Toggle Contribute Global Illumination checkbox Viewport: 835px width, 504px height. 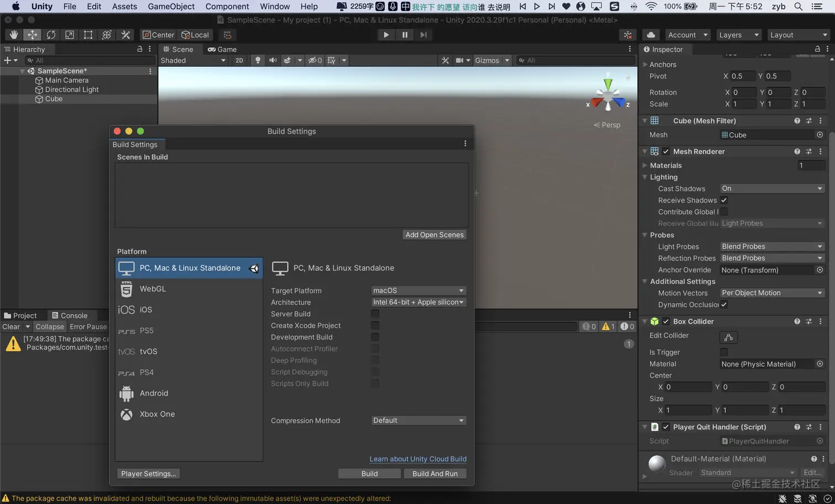[724, 211]
